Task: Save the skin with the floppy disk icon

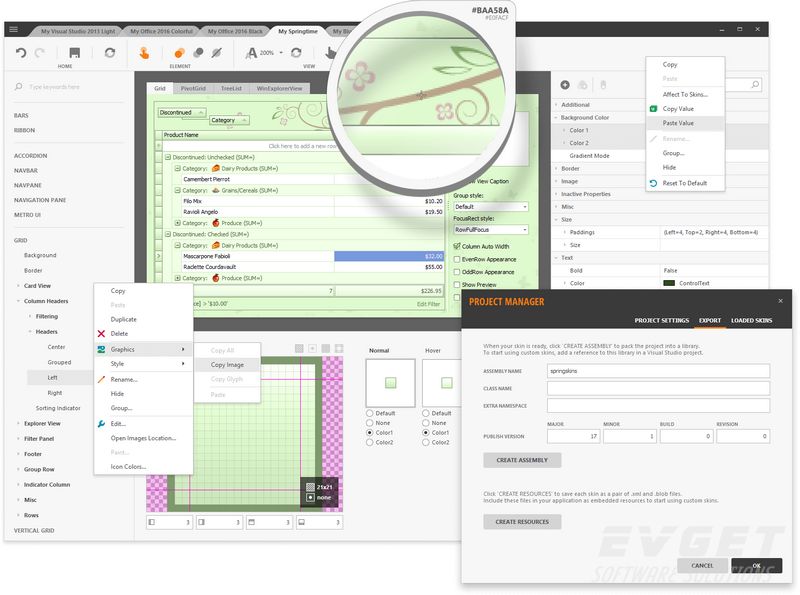Action: [74, 53]
